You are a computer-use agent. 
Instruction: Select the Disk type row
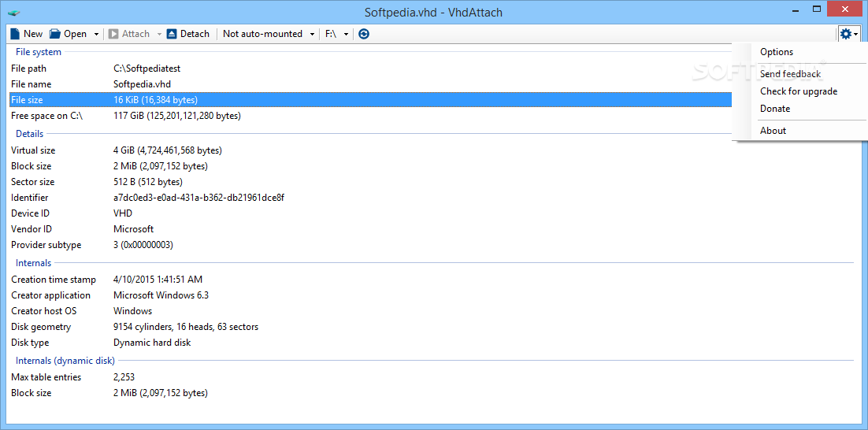(432, 343)
